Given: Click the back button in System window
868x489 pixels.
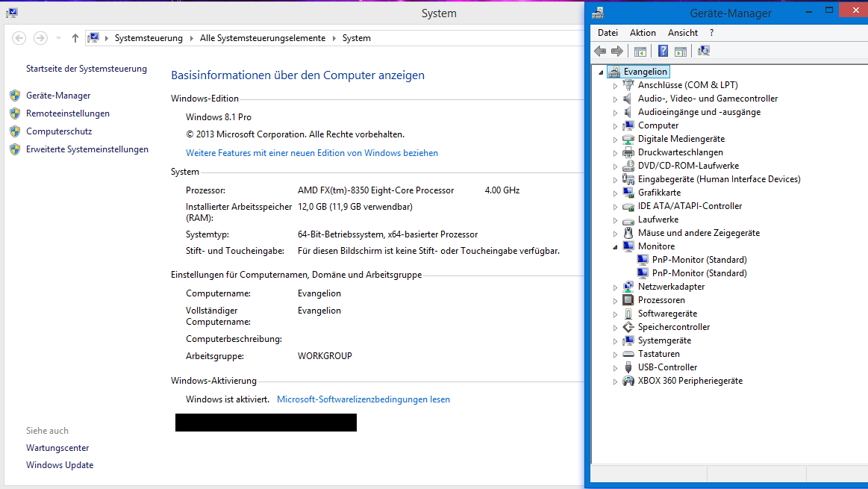Looking at the screenshot, I should (x=19, y=38).
